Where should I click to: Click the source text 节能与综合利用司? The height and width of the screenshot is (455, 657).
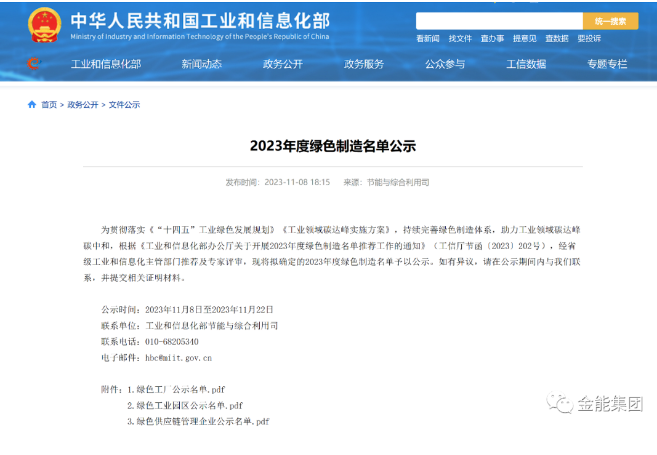(398, 182)
